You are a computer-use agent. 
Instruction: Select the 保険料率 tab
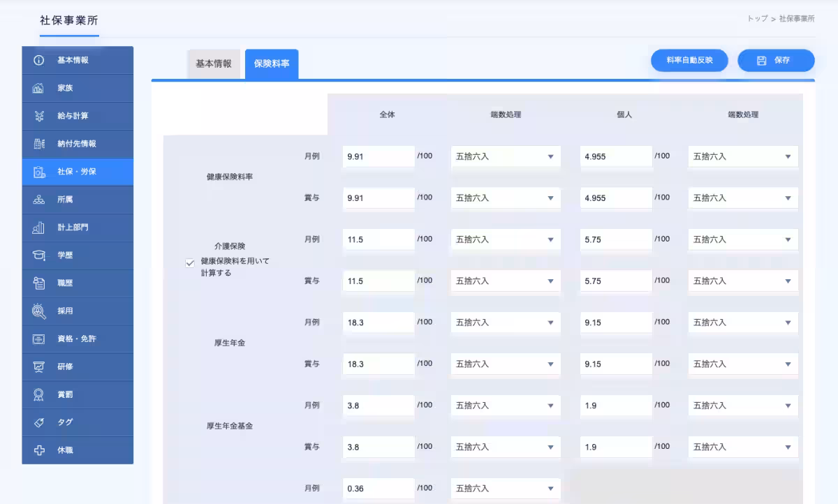click(x=272, y=64)
